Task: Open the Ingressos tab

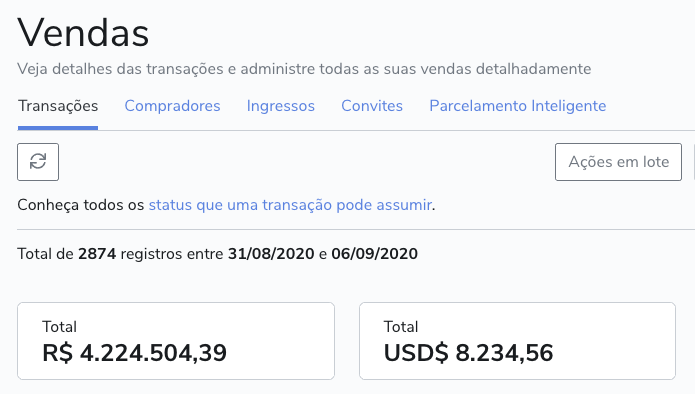Action: 281,106
